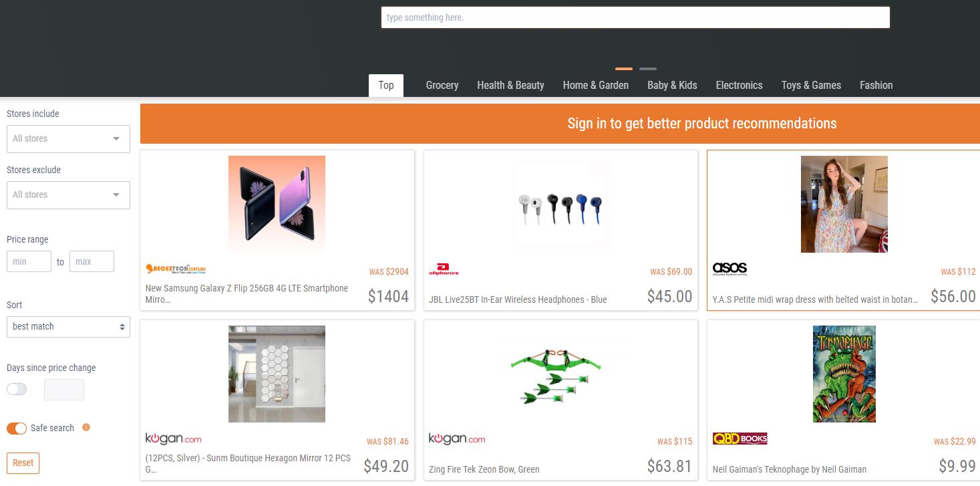Click the search box at top
The image size is (980, 486).
[x=635, y=17]
